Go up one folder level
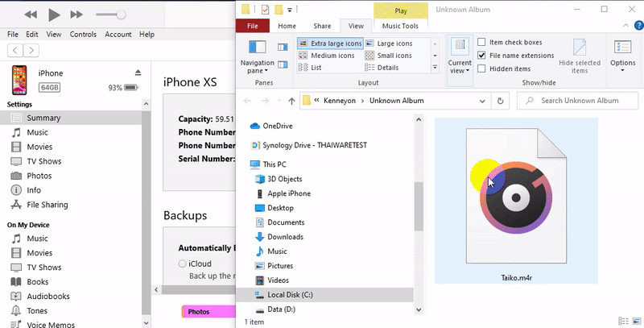Viewport: 644px width, 328px height. click(x=291, y=101)
